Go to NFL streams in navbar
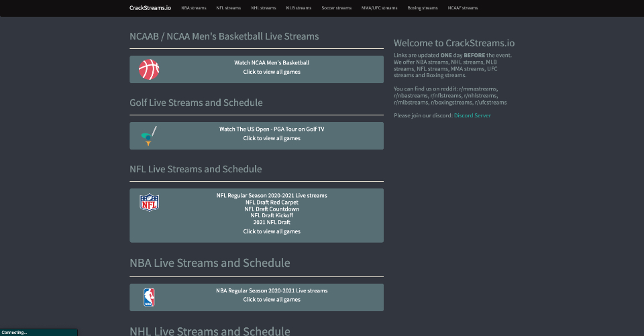The image size is (644, 336). [229, 8]
